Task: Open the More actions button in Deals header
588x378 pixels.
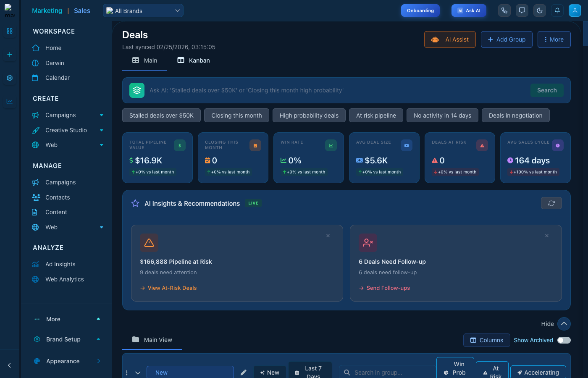Action: tap(554, 39)
